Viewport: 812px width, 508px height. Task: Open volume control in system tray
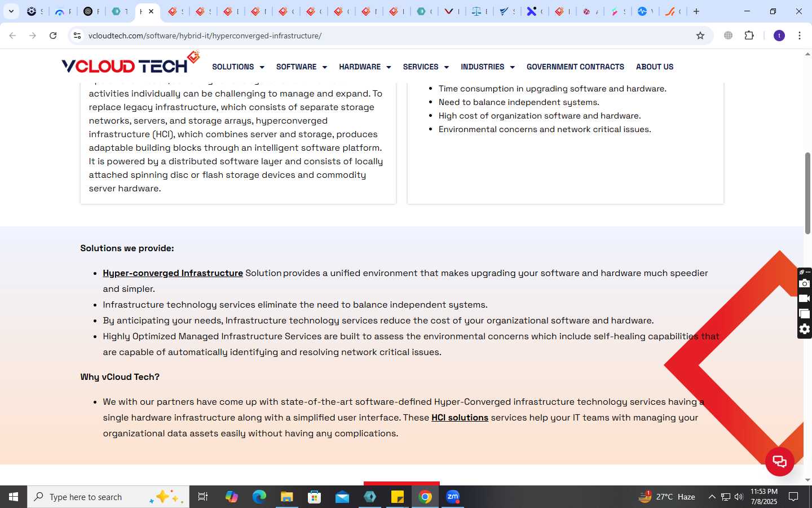pos(739,497)
